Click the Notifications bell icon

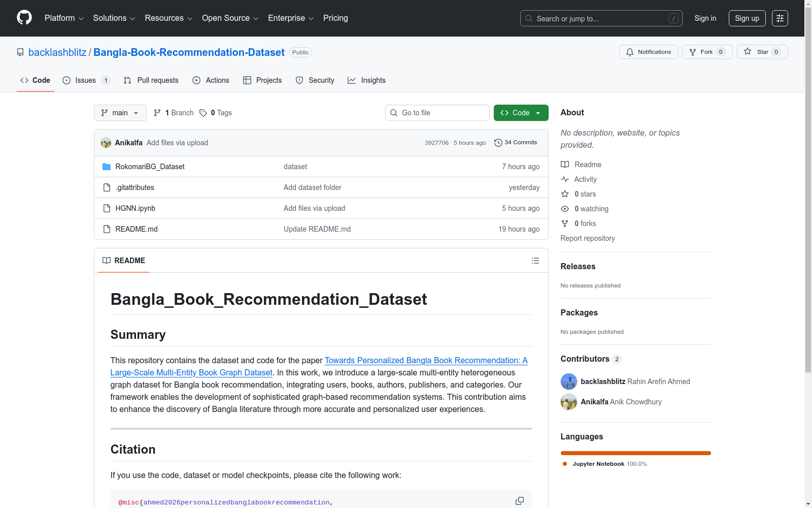coord(630,52)
